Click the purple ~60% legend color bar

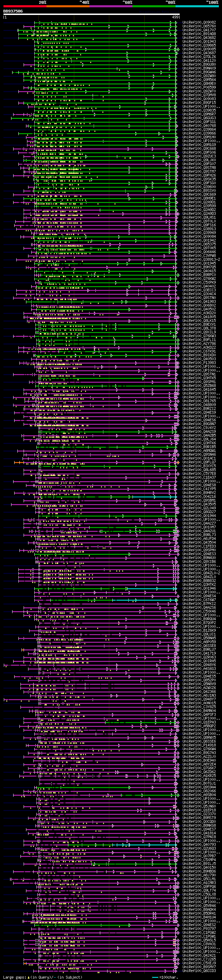click(x=111, y=7)
